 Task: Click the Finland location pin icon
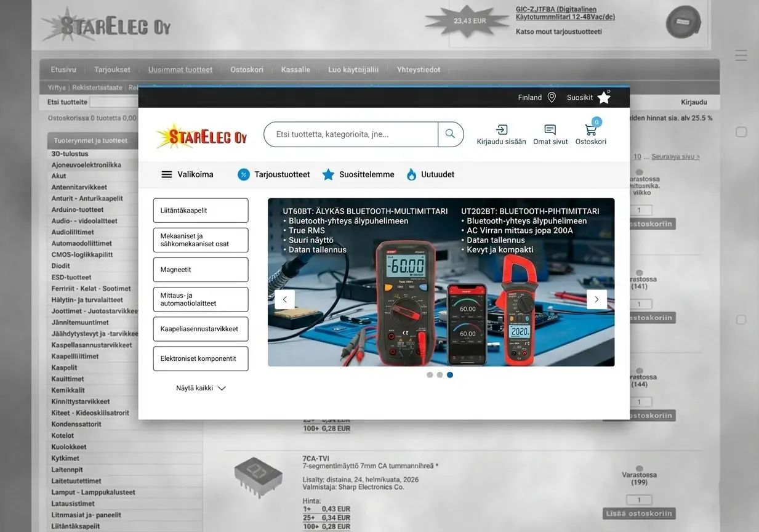552,97
